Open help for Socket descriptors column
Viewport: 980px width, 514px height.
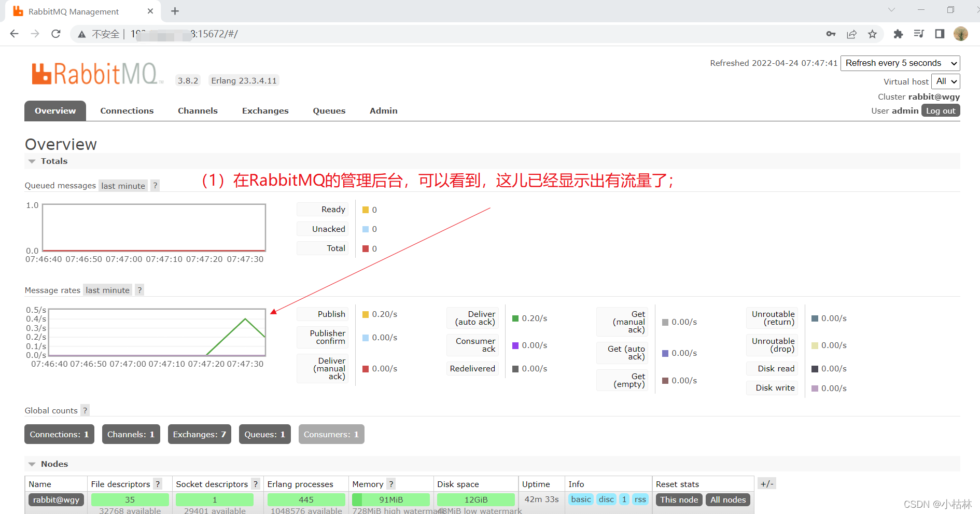[255, 484]
